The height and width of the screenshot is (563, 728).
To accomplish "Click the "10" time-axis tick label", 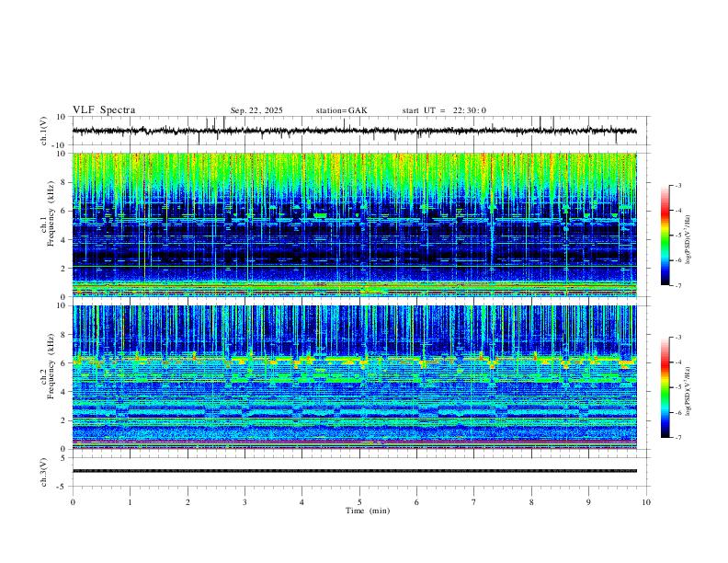I will point(646,502).
